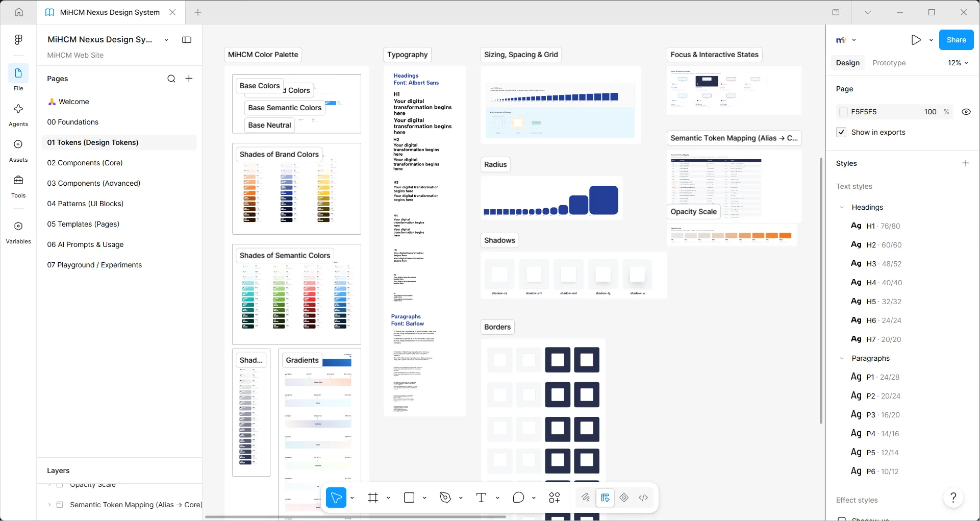Open a new tab with plus
Image resolution: width=980 pixels, height=521 pixels.
point(198,12)
